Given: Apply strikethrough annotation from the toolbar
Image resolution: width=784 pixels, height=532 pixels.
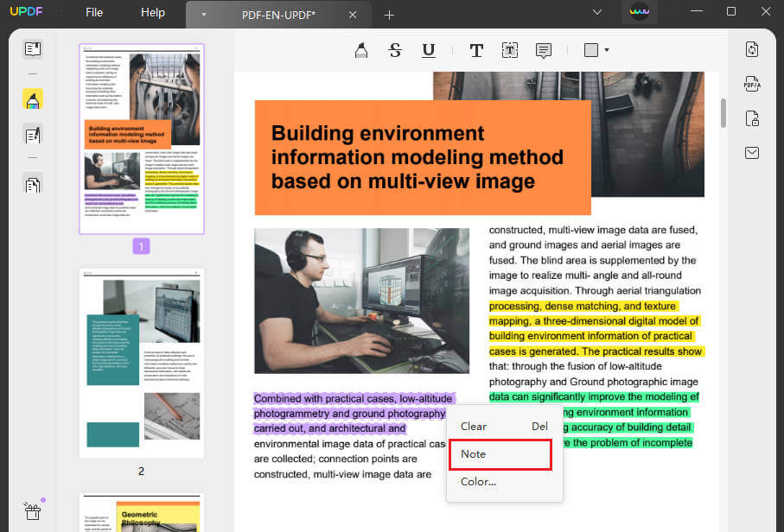Looking at the screenshot, I should point(395,49).
